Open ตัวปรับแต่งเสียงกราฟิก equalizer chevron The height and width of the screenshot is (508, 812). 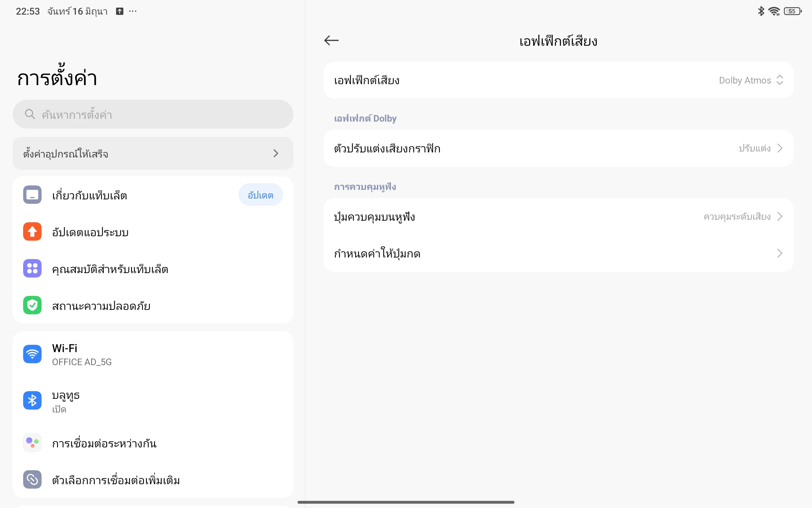pyautogui.click(x=780, y=148)
